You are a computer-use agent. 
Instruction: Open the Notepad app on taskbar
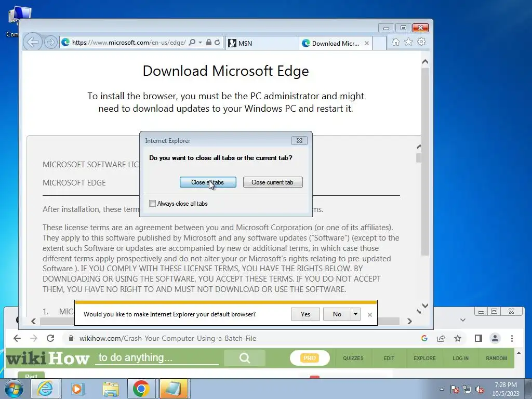pyautogui.click(x=173, y=389)
